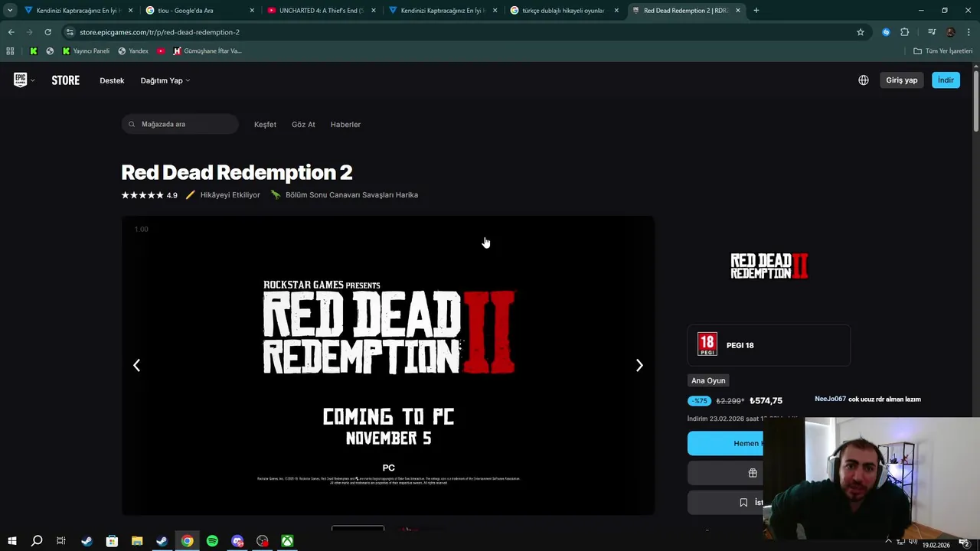Show next slide in trailer carousel

pos(639,366)
